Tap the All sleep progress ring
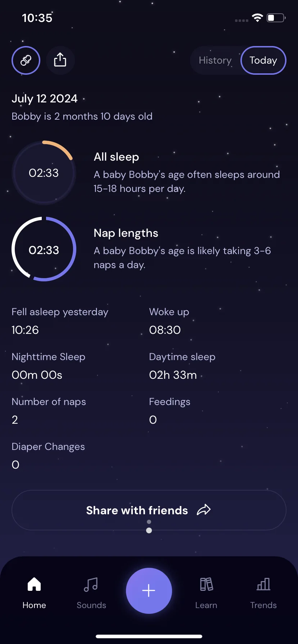This screenshot has height=644, width=298. click(x=44, y=173)
